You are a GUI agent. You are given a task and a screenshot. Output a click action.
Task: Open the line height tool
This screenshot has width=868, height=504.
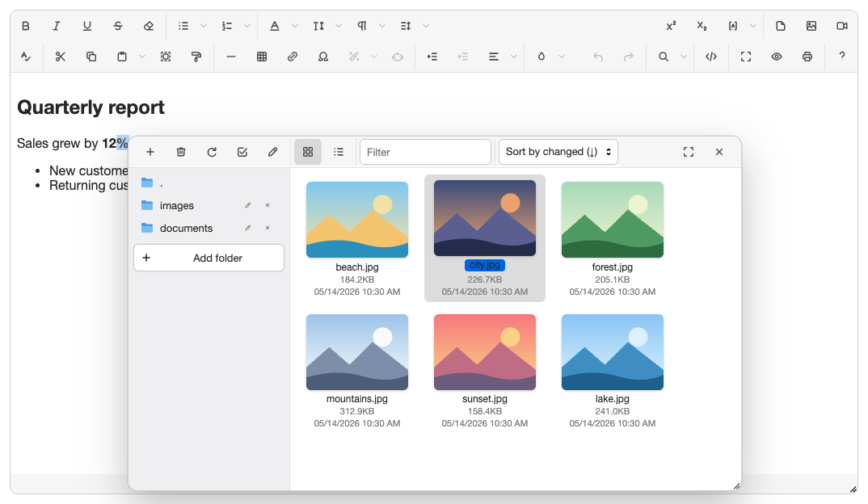tap(406, 26)
